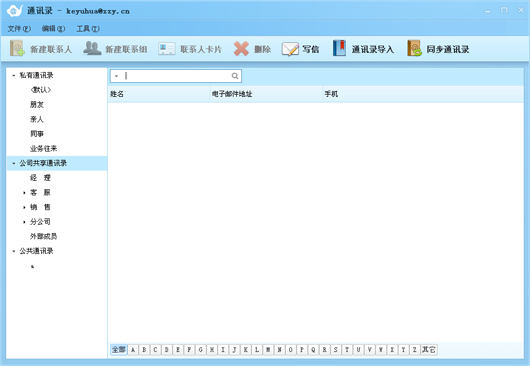Select the <默认> contact group
530x366 pixels.
click(41, 90)
